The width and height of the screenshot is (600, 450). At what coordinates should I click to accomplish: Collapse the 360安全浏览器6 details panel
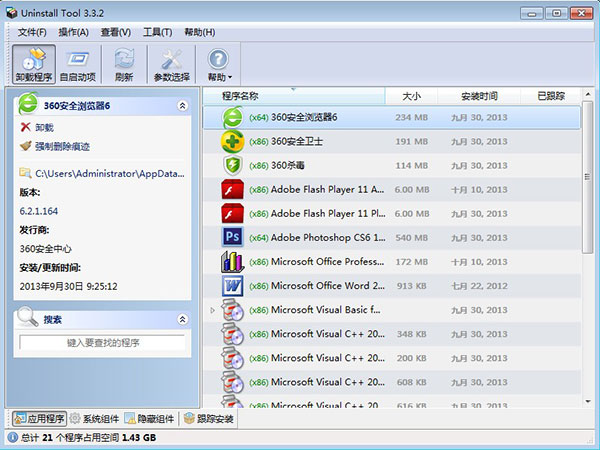point(183,106)
